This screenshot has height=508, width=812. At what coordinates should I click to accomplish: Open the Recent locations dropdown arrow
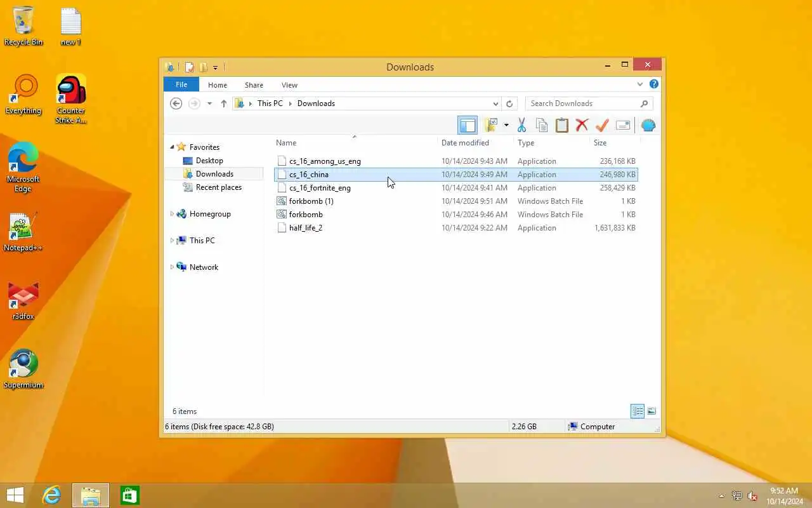pos(209,104)
